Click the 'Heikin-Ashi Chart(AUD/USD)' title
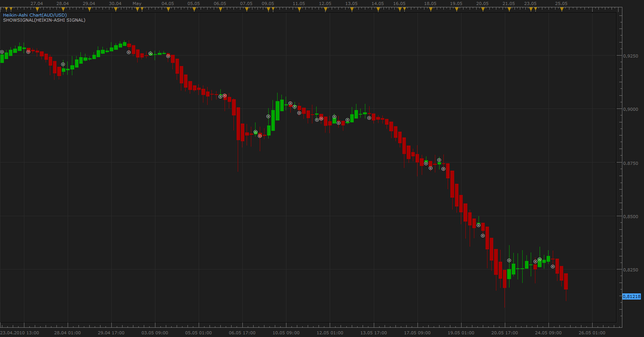644x337 pixels. click(35, 15)
